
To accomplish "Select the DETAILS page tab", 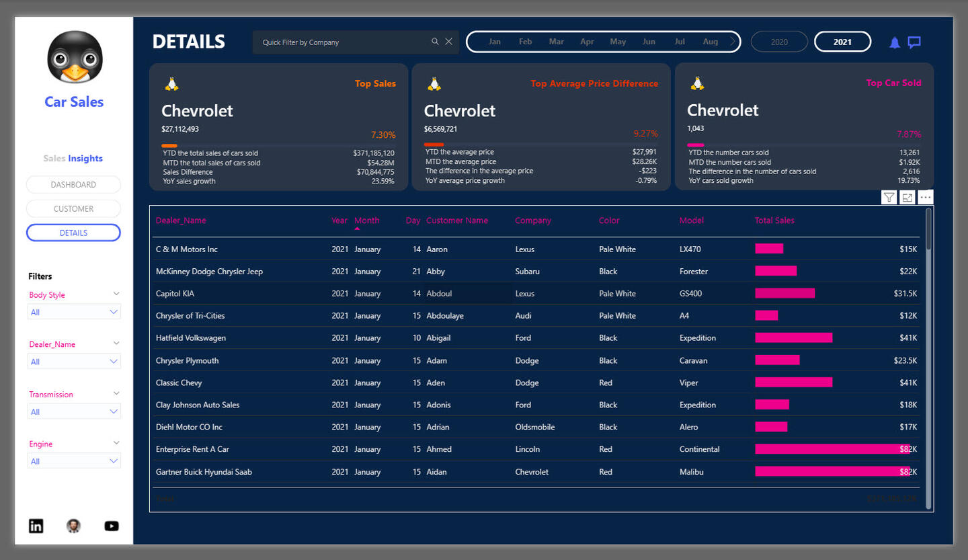I will 73,233.
